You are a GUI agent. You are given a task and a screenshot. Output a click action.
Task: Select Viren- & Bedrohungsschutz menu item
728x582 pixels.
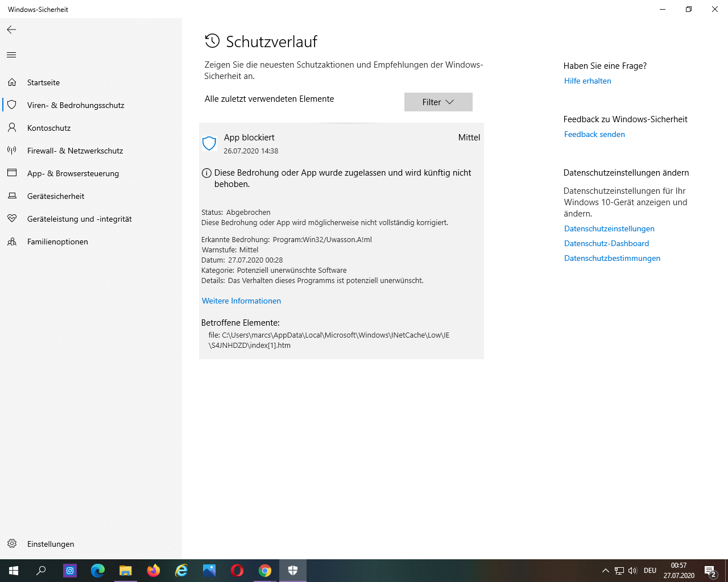(x=91, y=105)
